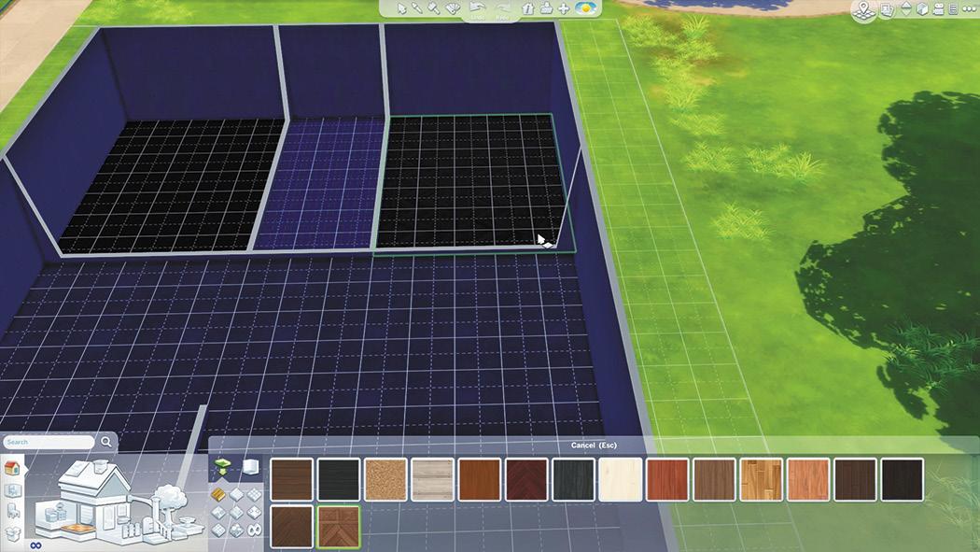The width and height of the screenshot is (980, 552).
Task: Click the Undo arrow
Action: tap(478, 8)
